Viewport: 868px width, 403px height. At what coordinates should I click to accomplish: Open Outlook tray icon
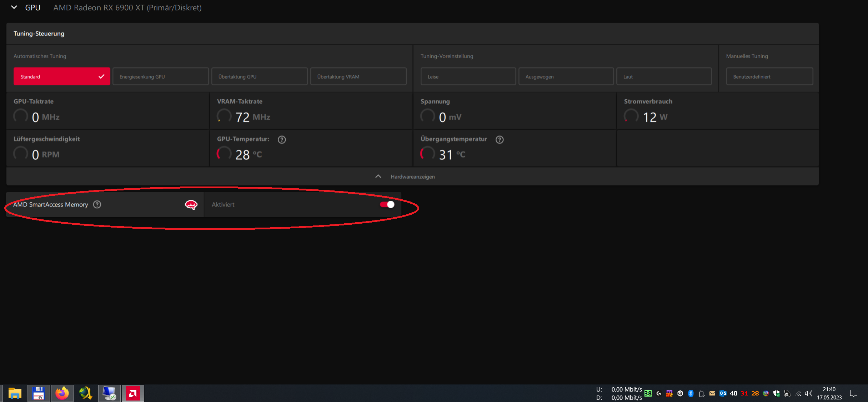point(723,393)
